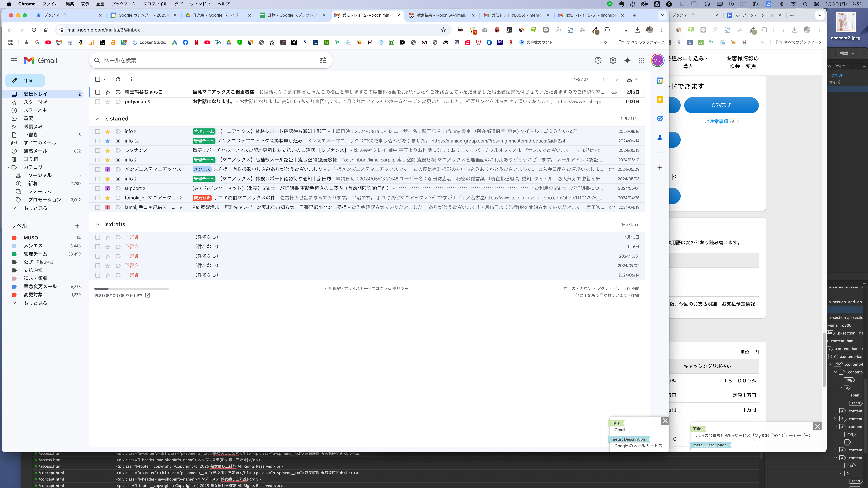
Task: Open Gmail support help icon
Action: click(598, 60)
